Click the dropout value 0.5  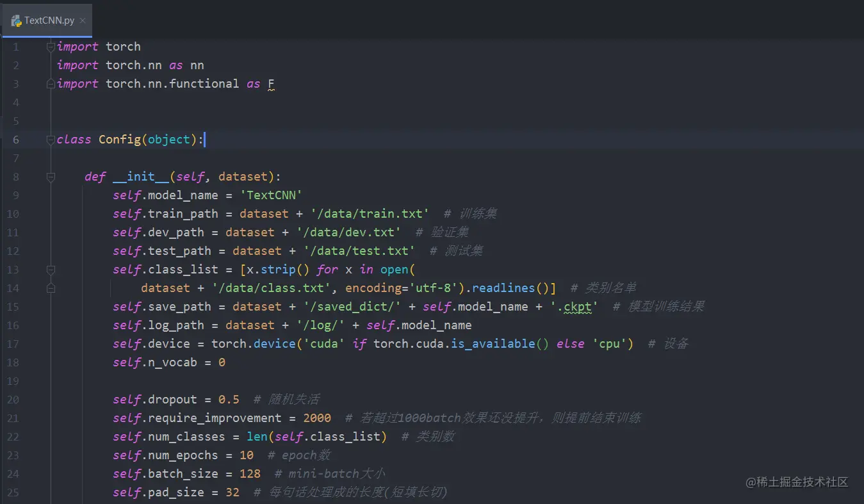pyautogui.click(x=229, y=400)
